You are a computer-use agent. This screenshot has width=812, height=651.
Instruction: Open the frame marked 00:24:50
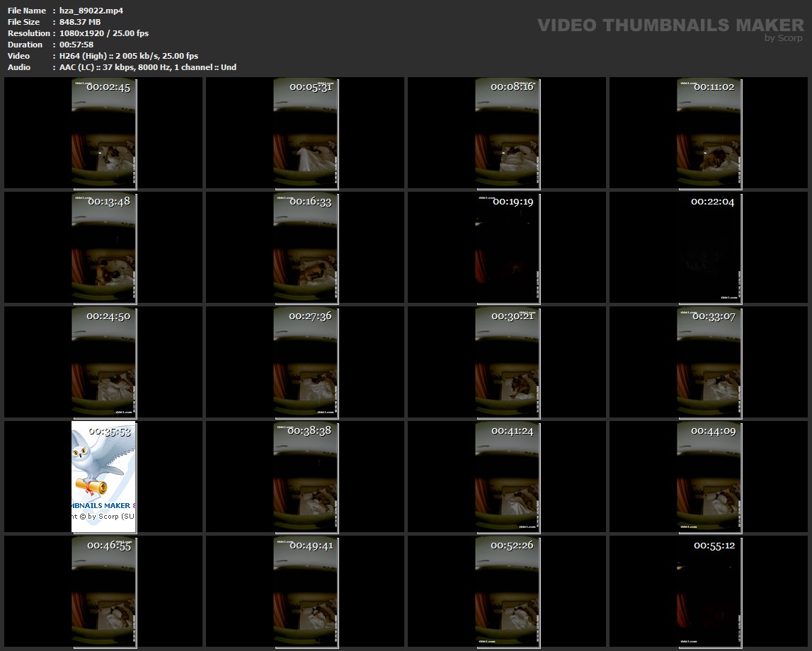click(103, 362)
